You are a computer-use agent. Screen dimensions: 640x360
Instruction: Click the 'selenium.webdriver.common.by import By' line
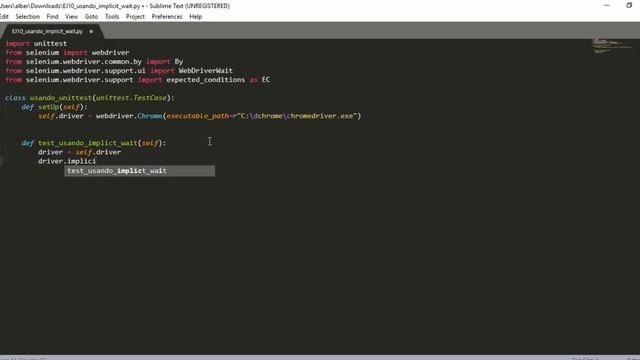point(94,62)
